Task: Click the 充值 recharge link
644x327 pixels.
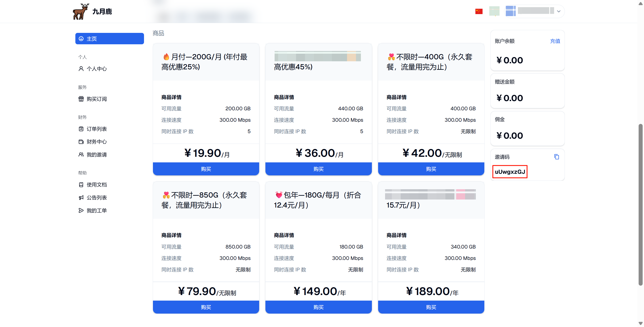Action: (x=555, y=41)
